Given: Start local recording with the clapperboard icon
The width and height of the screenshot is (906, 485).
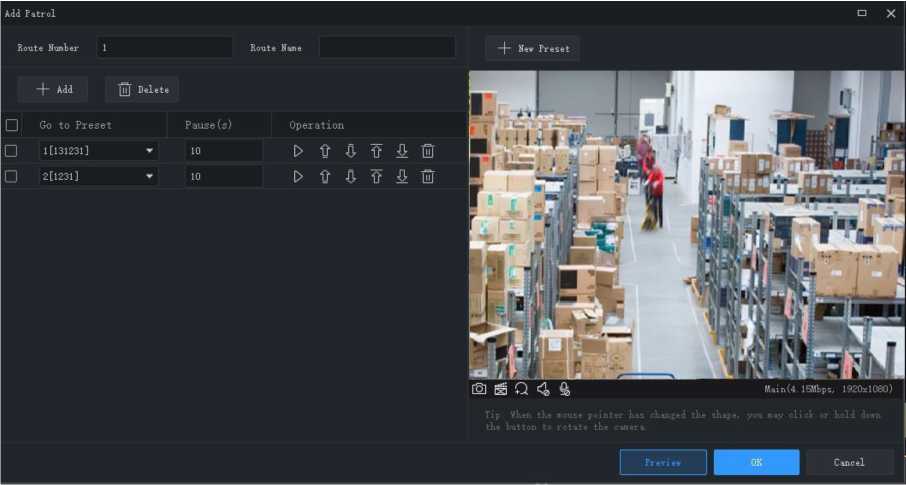Looking at the screenshot, I should tap(501, 389).
